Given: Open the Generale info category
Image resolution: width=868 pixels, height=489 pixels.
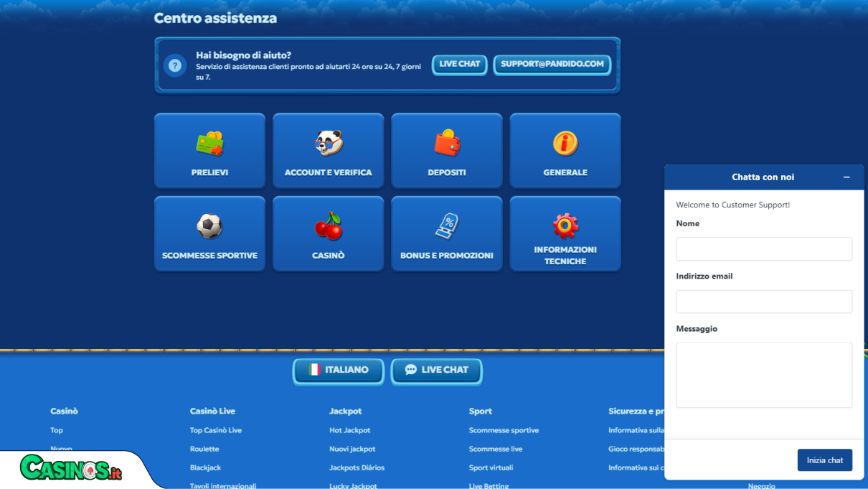Looking at the screenshot, I should (x=565, y=151).
